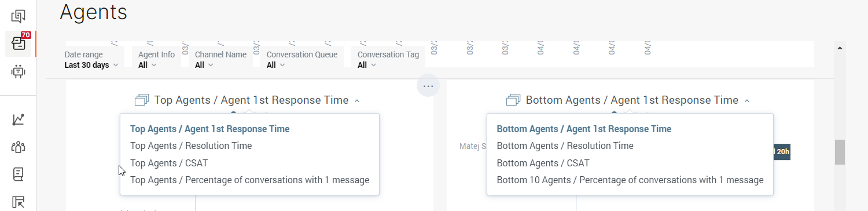Select Top Agents / CSAT option

pos(169,163)
